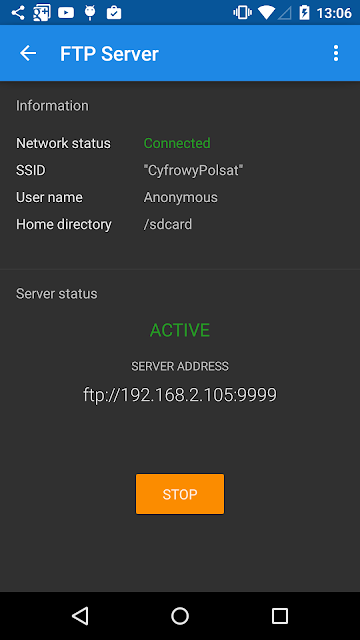Tap the battery charging icon
The image size is (360, 640).
304,13
